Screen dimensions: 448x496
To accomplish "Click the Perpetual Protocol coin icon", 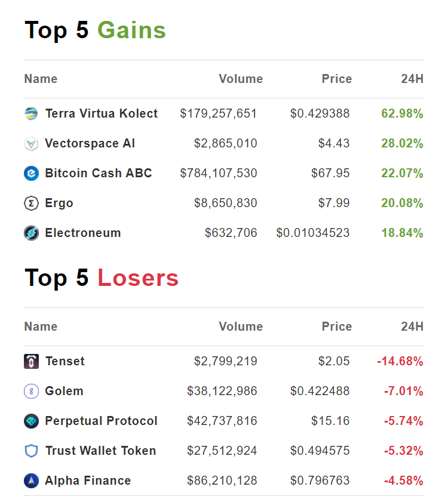I will point(31,421).
